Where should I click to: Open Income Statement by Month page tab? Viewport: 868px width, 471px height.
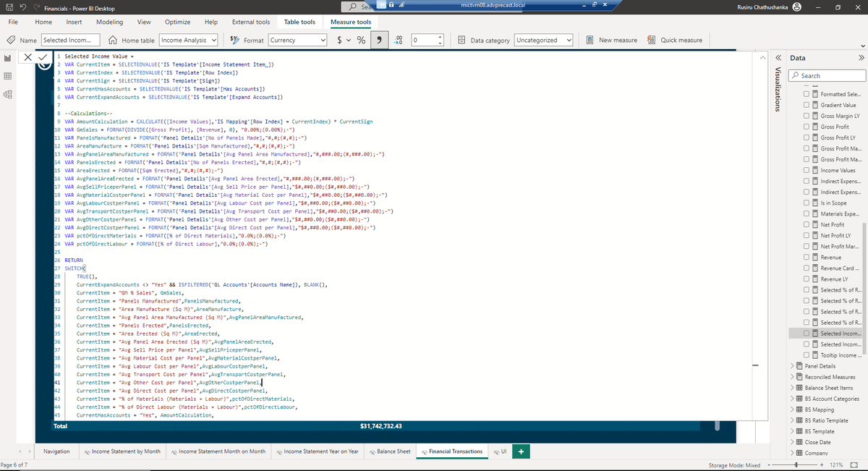[x=122, y=451]
